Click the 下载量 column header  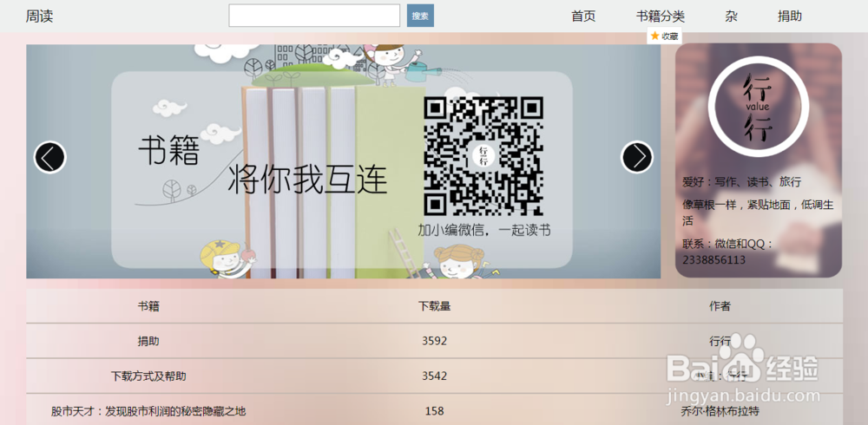click(x=435, y=306)
